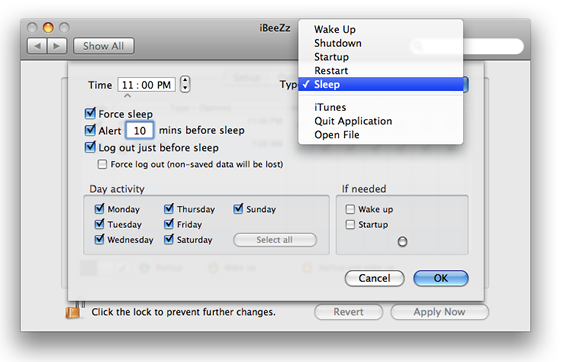
Task: Click the alert minutes input field
Action: 140,130
